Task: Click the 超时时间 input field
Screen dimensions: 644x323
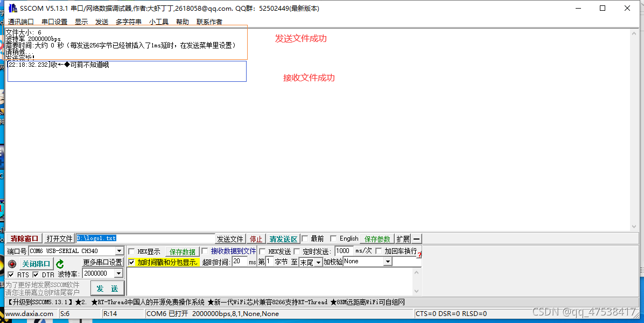Action: (x=239, y=262)
